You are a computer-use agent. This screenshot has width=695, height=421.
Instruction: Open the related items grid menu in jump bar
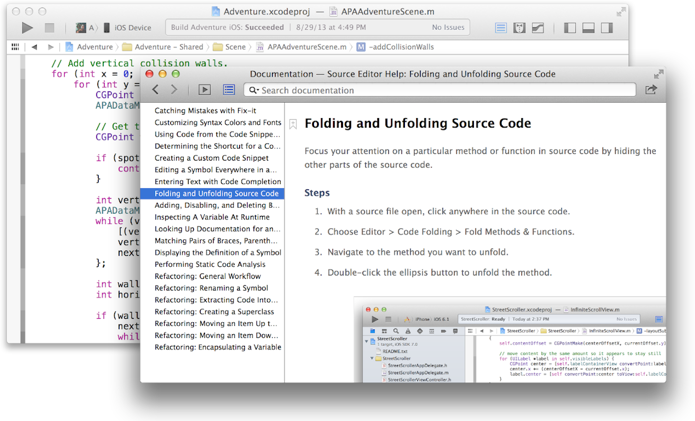click(15, 47)
